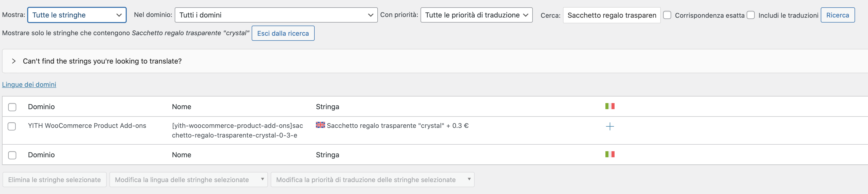Click the Italian flag in the table footer

point(610,154)
